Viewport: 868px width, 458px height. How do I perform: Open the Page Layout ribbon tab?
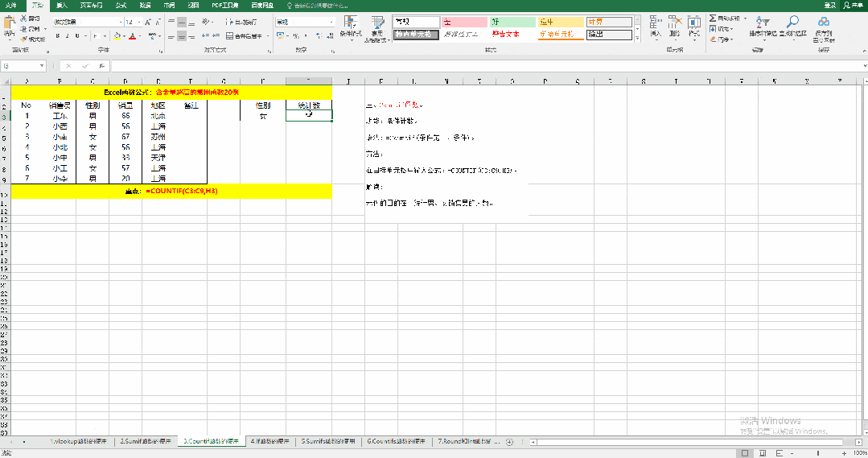click(92, 6)
